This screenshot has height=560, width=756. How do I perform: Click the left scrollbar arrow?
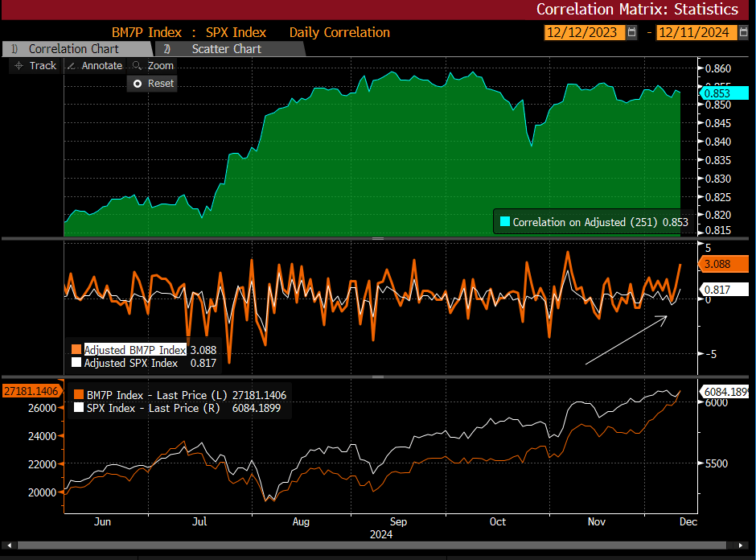point(6,546)
